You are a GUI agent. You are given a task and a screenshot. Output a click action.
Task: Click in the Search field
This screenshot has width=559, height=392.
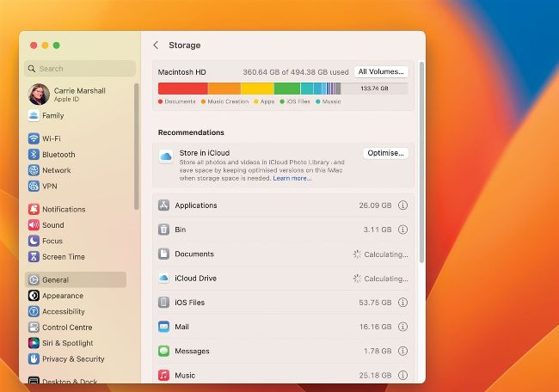tap(82, 69)
